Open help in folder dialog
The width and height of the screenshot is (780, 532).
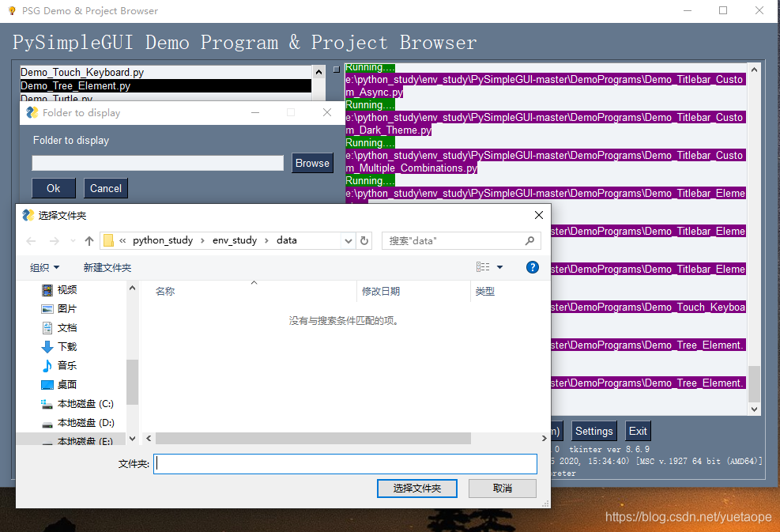(533, 267)
